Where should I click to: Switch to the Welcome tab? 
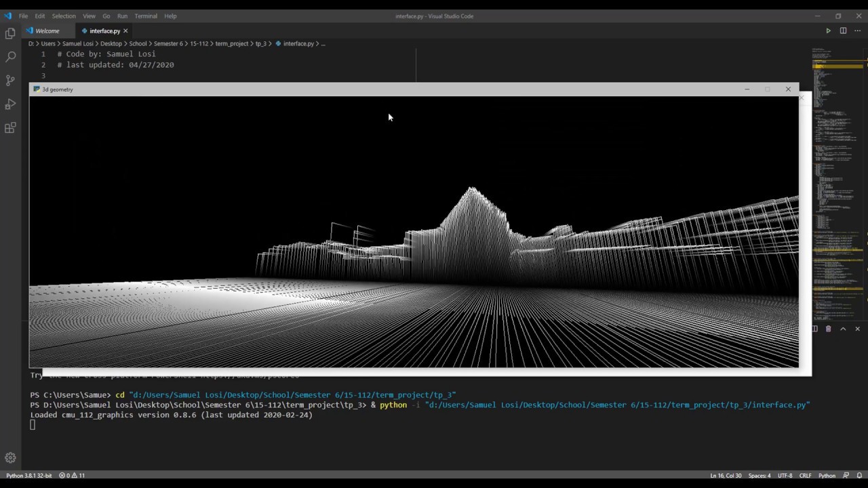pyautogui.click(x=47, y=30)
